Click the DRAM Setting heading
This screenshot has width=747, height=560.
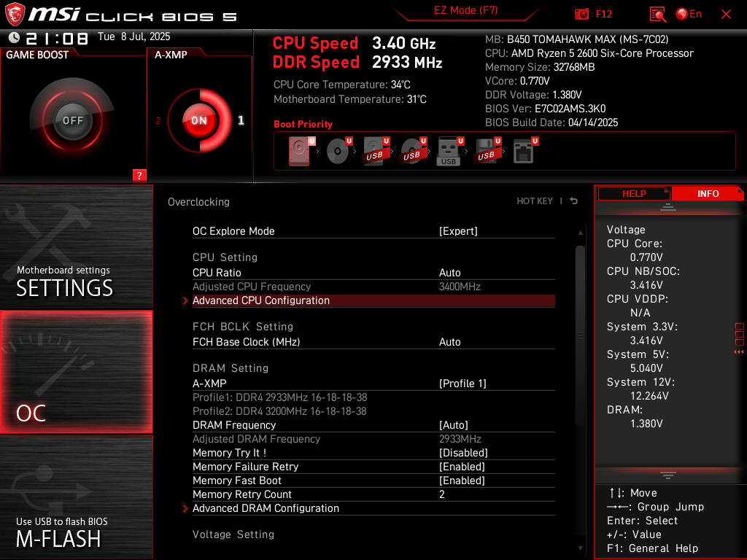point(231,368)
